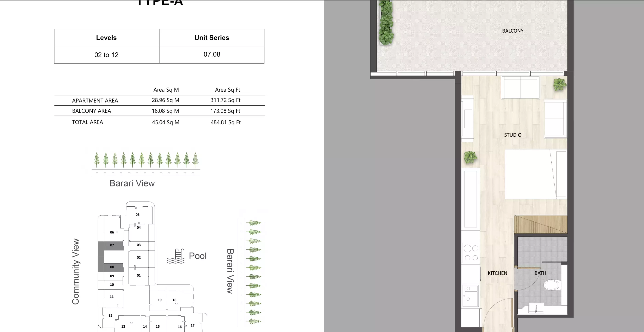Click the TOTAL AREA row
This screenshot has width=644, height=332.
click(88, 122)
